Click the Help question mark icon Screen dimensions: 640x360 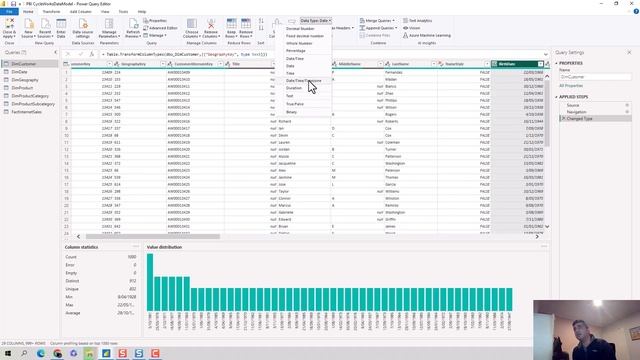[636, 12]
